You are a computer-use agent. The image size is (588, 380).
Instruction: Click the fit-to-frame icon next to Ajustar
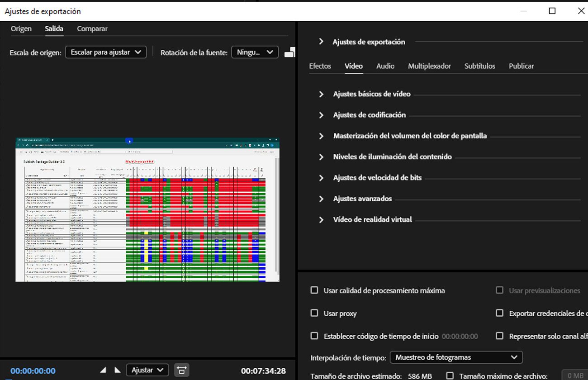182,370
